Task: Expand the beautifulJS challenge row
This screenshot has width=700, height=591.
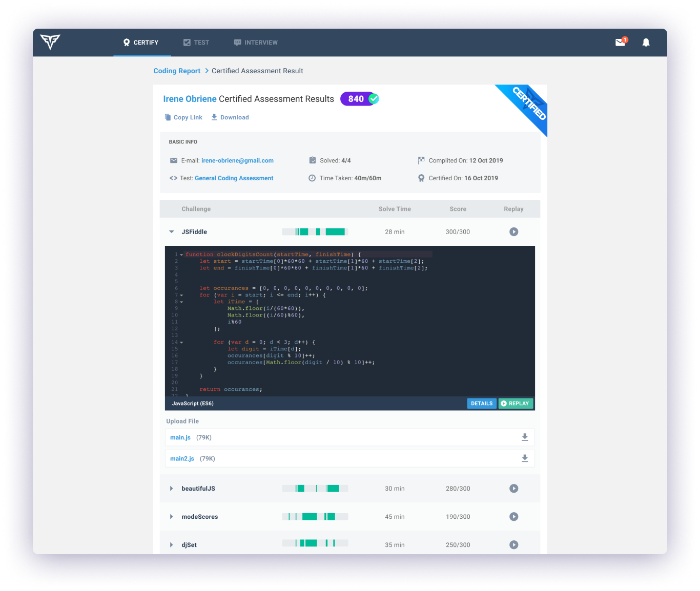Action: click(172, 489)
